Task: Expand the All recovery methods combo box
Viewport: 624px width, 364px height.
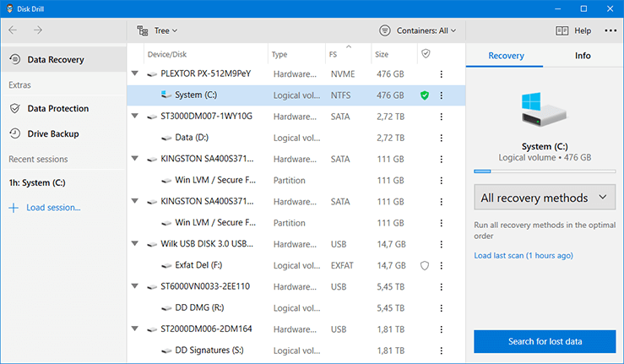Action: [x=545, y=197]
